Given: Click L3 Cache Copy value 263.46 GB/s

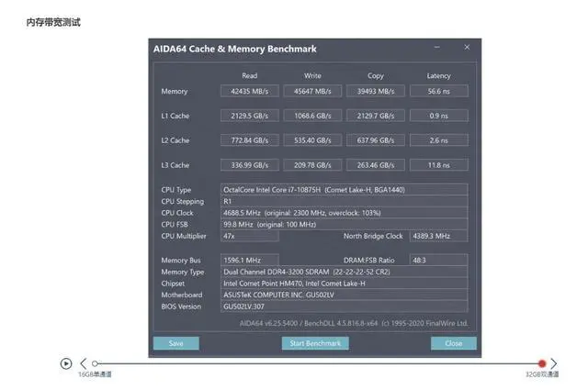Looking at the screenshot, I should (x=376, y=165).
